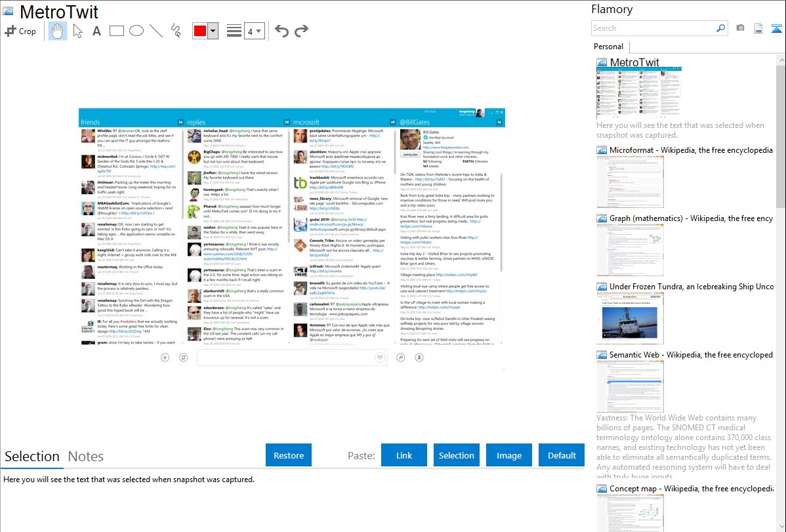Screen dimensions: 786x532
Task: Click the Graph (mathematics) title text
Action: 692,218
